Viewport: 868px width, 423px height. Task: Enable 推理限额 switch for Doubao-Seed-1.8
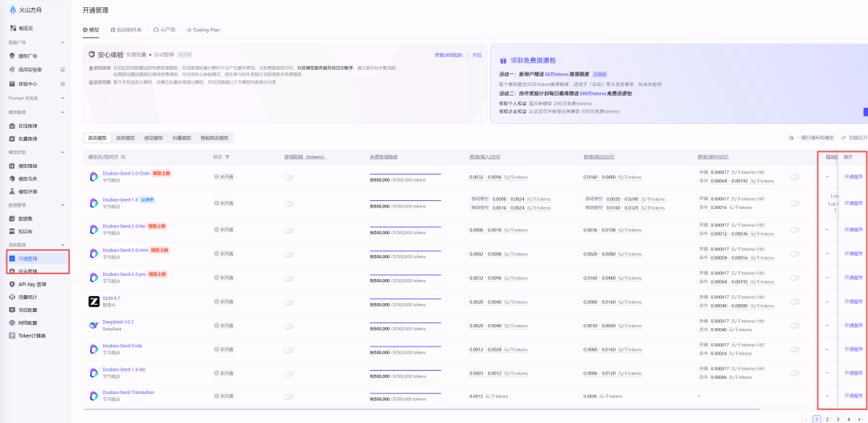tap(289, 202)
